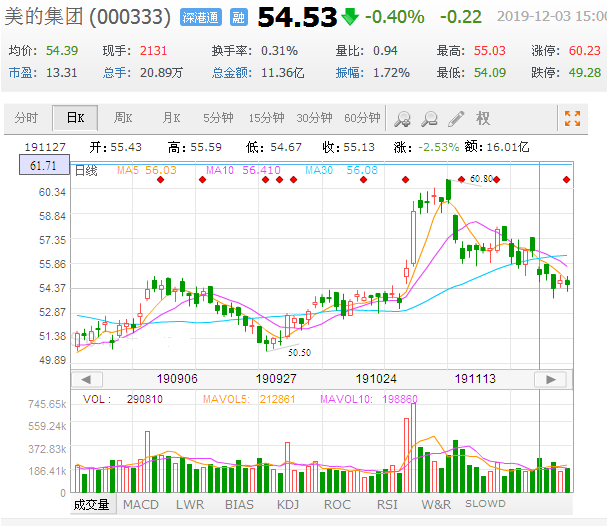Viewport: 613px width, 526px height.
Task: Click the 振幅 link label
Action: [348, 73]
